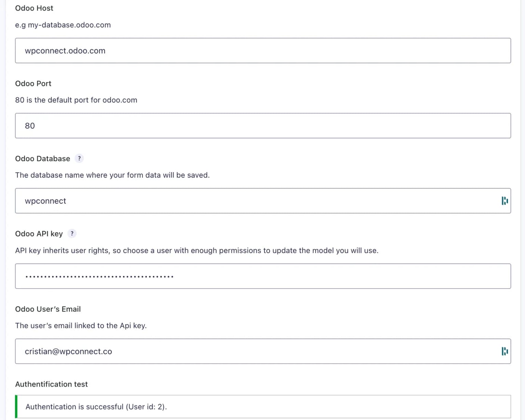The height and width of the screenshot is (420, 525).
Task: Click the default port hint text
Action: [76, 100]
